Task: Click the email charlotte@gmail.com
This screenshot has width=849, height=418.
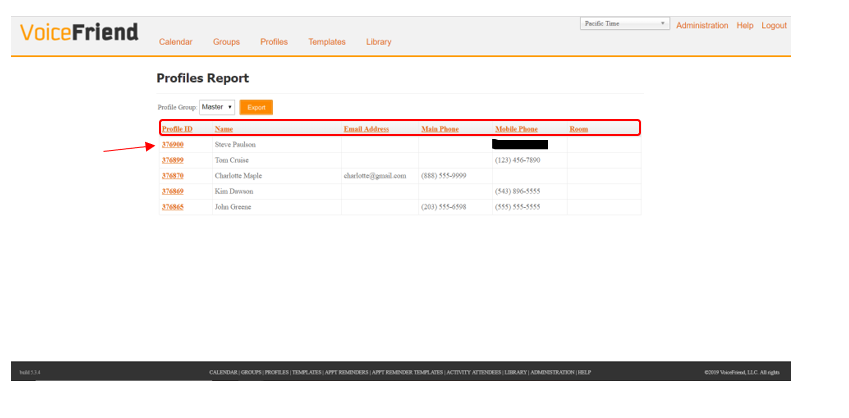Action: [375, 176]
